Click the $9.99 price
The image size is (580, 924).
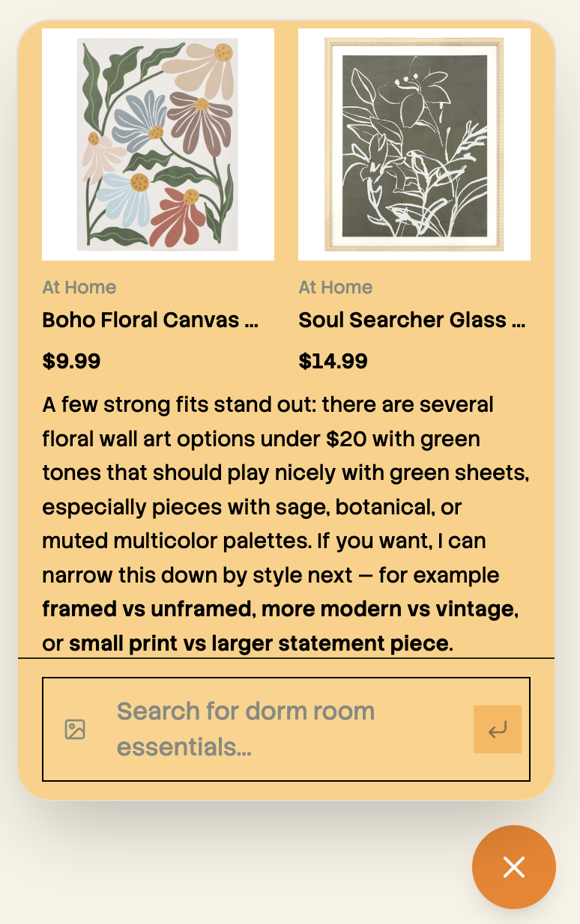coord(71,362)
